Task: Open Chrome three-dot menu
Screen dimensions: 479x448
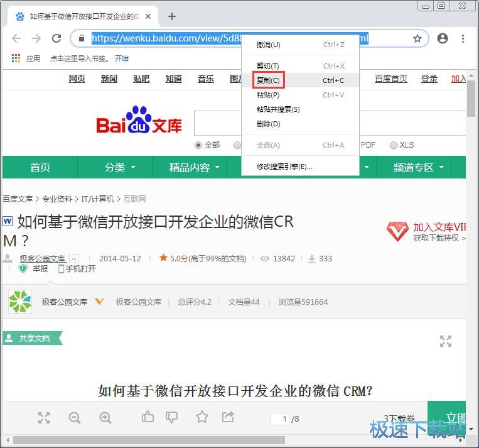Action: pos(463,38)
